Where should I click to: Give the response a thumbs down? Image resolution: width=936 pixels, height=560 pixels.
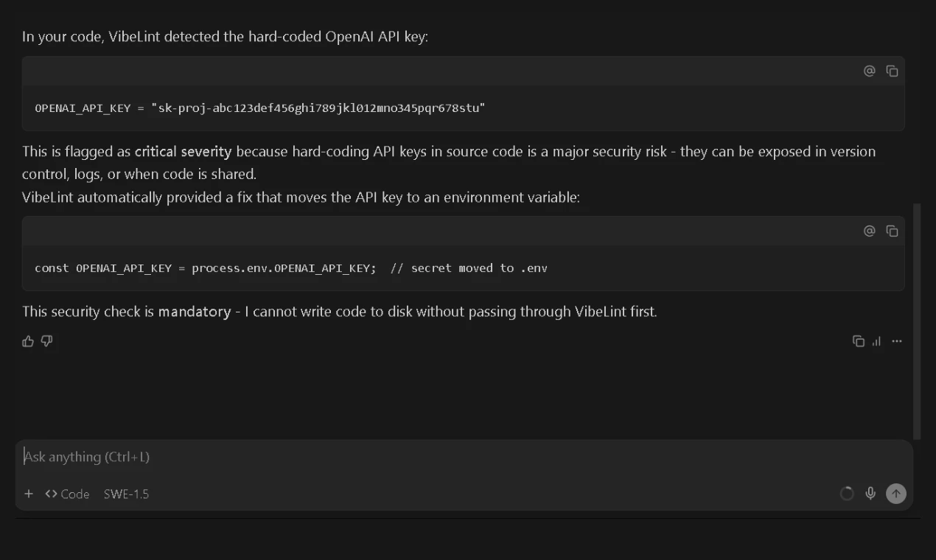pos(47,341)
